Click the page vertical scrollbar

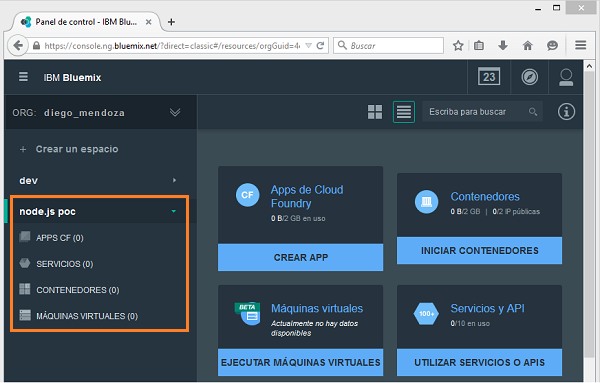pos(589,214)
